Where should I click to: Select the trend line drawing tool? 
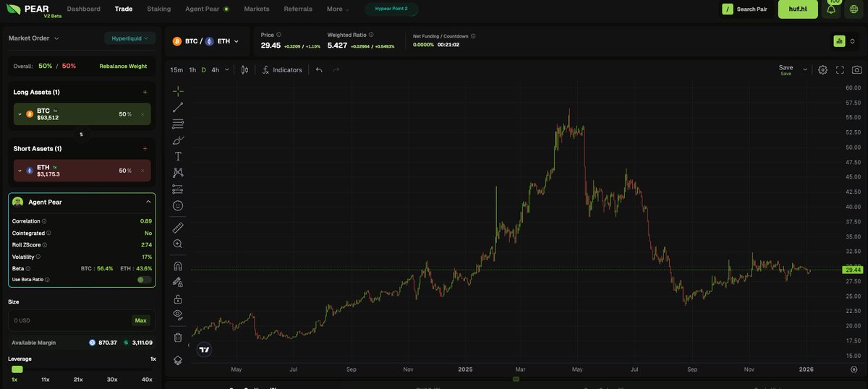[178, 107]
